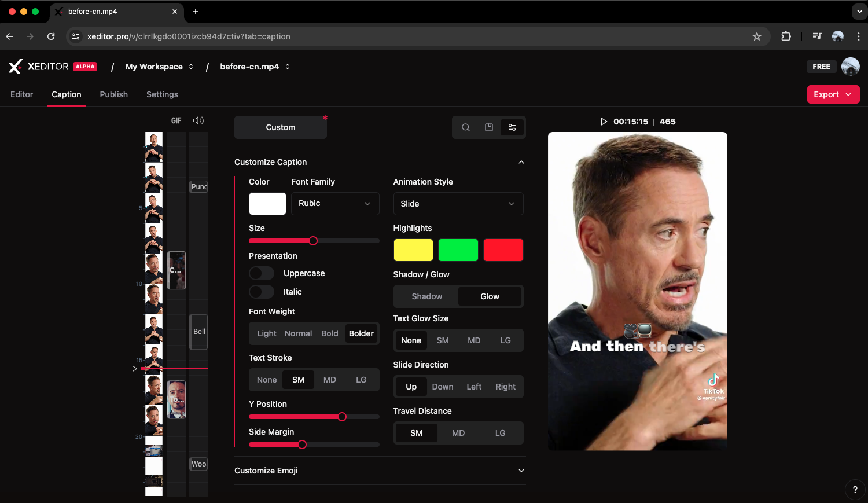Image resolution: width=868 pixels, height=503 pixels.
Task: Set Text Stroke to MD
Action: pyautogui.click(x=330, y=380)
